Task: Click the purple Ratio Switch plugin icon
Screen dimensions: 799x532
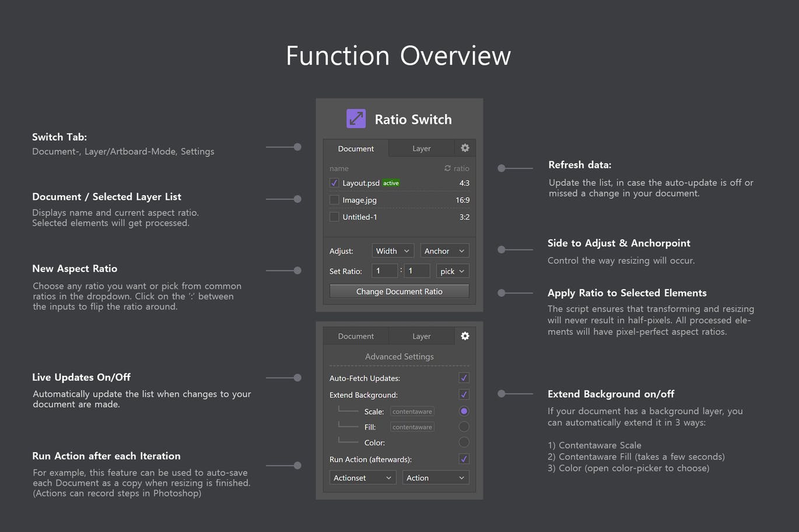Action: pyautogui.click(x=356, y=118)
